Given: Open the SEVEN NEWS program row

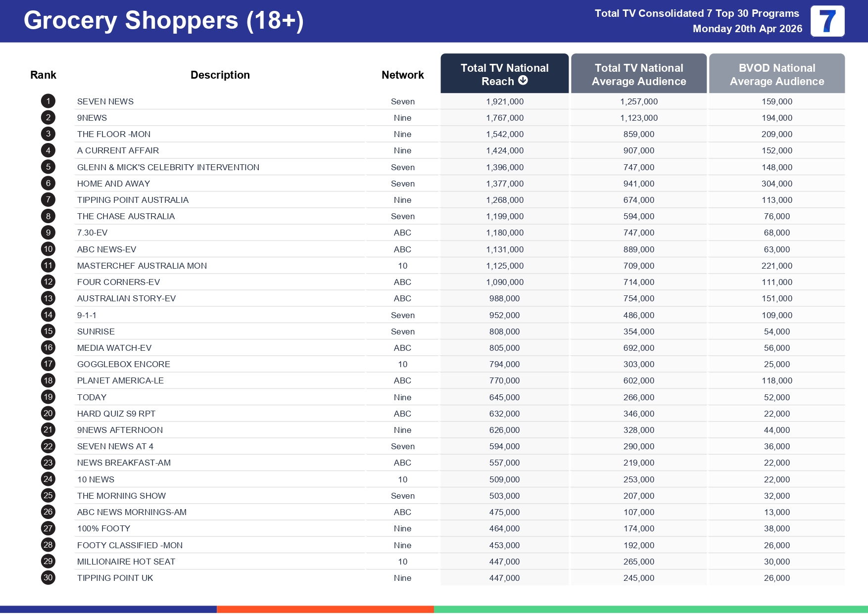Looking at the screenshot, I should (105, 101).
